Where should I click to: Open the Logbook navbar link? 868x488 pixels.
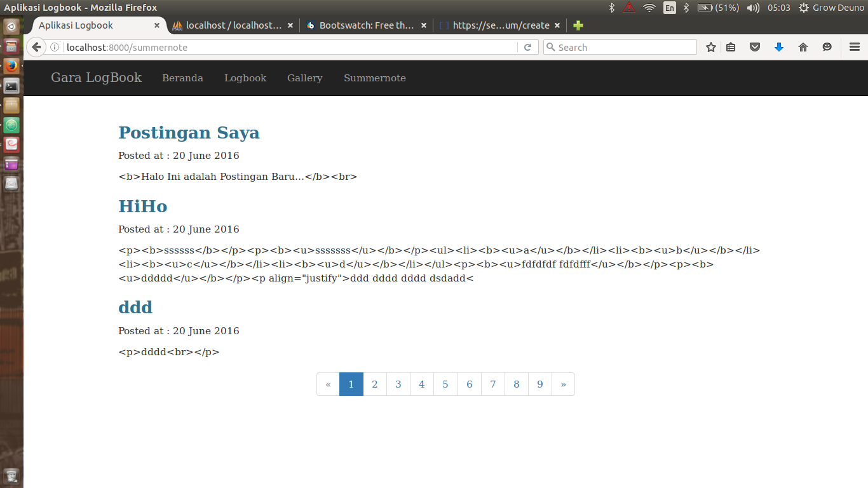pyautogui.click(x=245, y=78)
